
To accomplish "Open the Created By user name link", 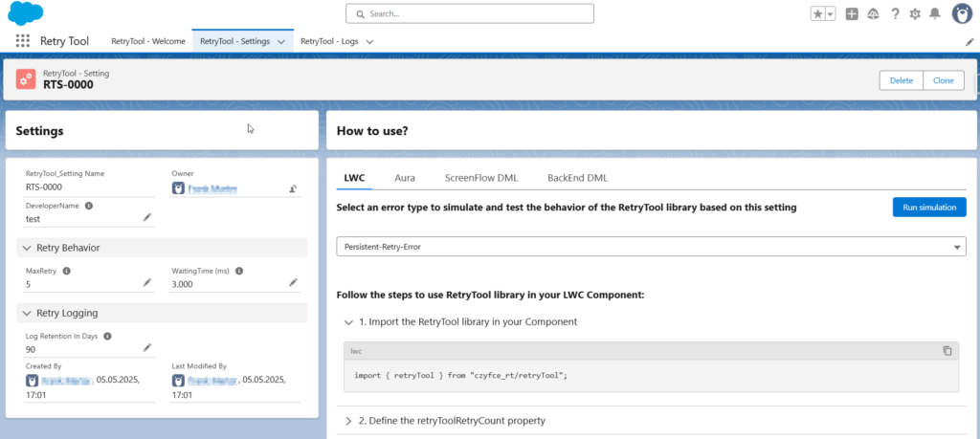I will click(x=68, y=380).
